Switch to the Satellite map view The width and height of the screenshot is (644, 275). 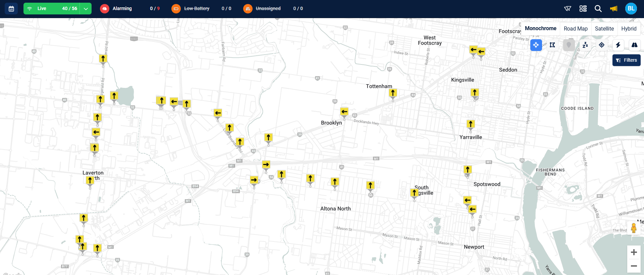(604, 29)
